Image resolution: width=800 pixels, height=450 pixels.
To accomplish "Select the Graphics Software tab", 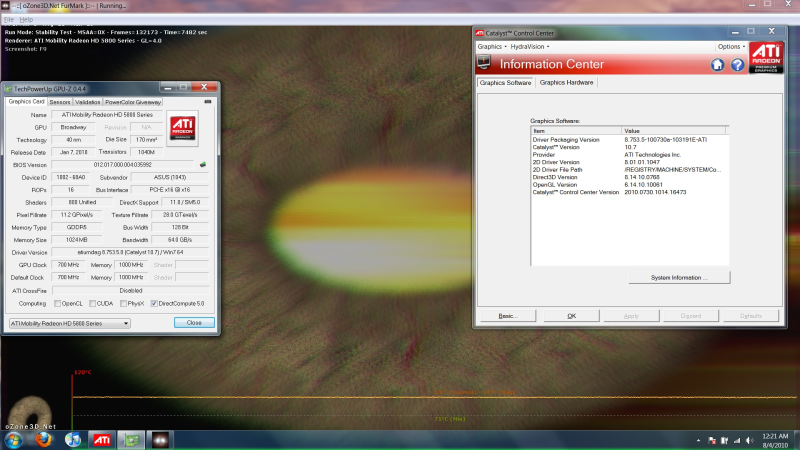I will (505, 83).
